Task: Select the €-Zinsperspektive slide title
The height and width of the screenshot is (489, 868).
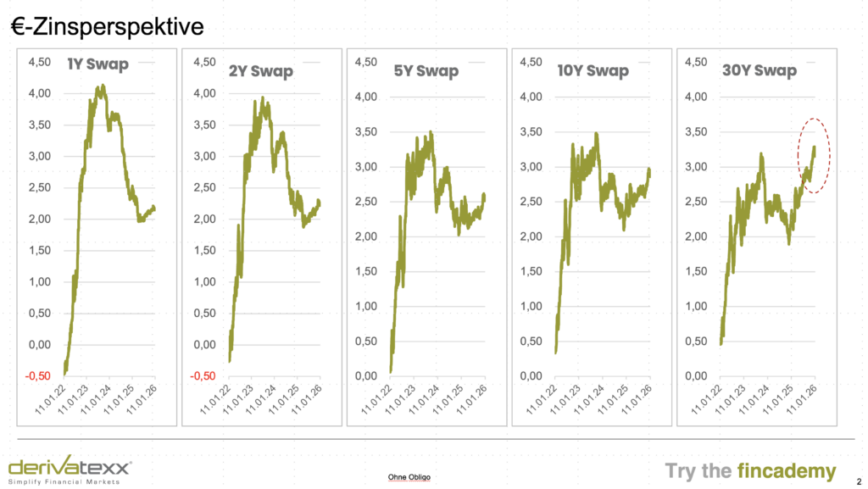Action: click(x=107, y=27)
